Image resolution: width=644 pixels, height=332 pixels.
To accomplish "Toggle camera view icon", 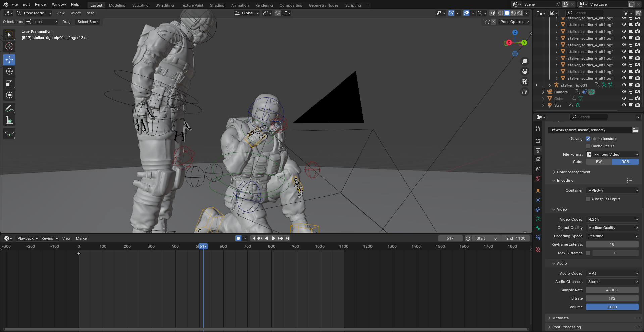I will (x=525, y=81).
